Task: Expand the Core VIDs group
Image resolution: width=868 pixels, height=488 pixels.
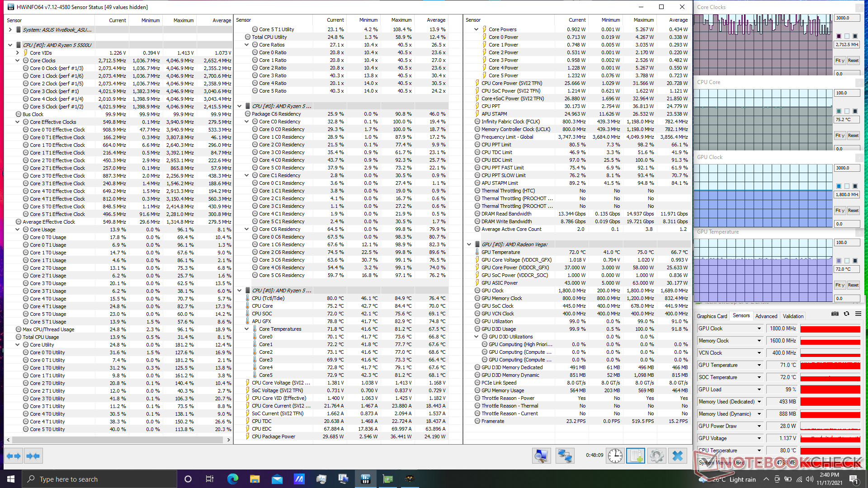Action: click(x=18, y=53)
